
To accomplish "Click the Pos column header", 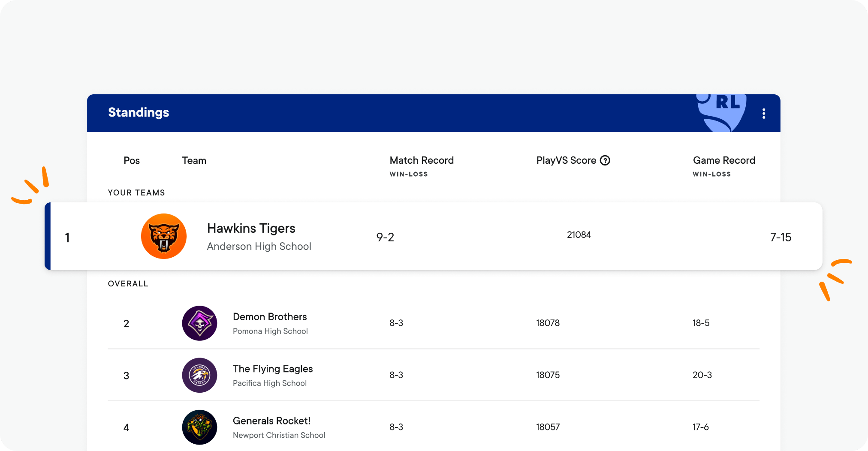I will coord(132,161).
